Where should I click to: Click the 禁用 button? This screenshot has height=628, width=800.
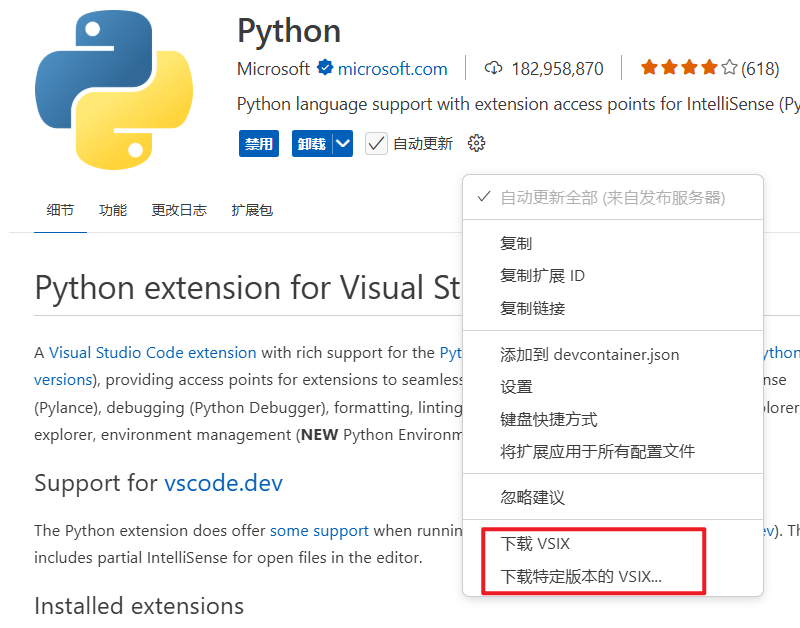(x=259, y=144)
